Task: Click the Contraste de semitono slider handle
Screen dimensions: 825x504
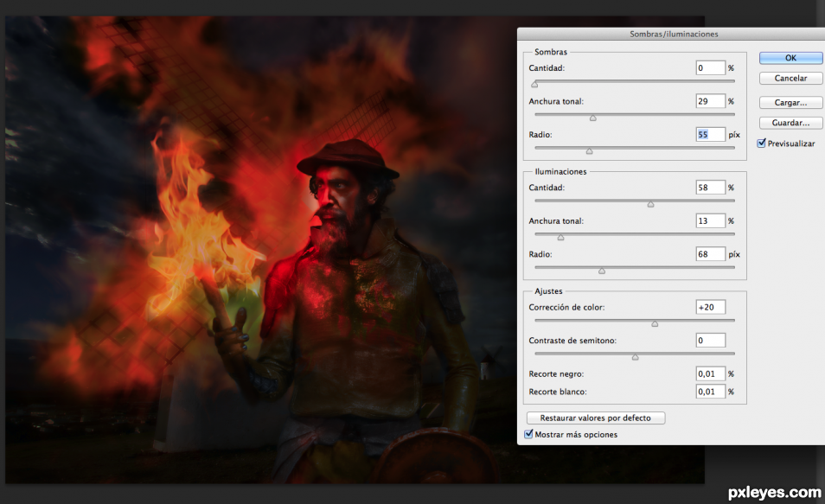Action: click(635, 357)
